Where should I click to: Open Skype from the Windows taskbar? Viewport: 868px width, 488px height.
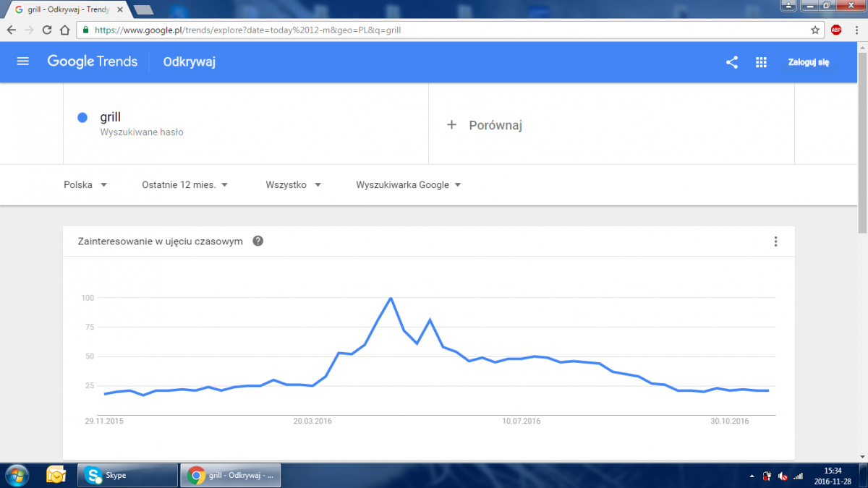coord(127,475)
